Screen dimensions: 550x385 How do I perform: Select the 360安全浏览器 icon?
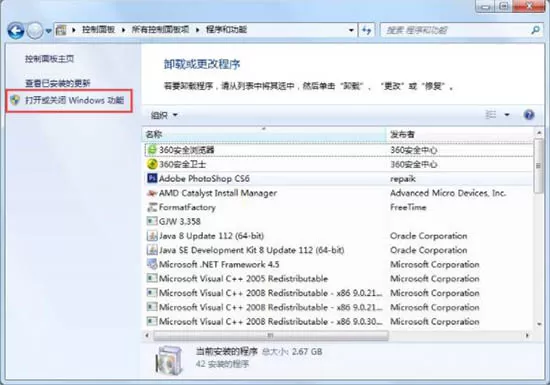152,150
